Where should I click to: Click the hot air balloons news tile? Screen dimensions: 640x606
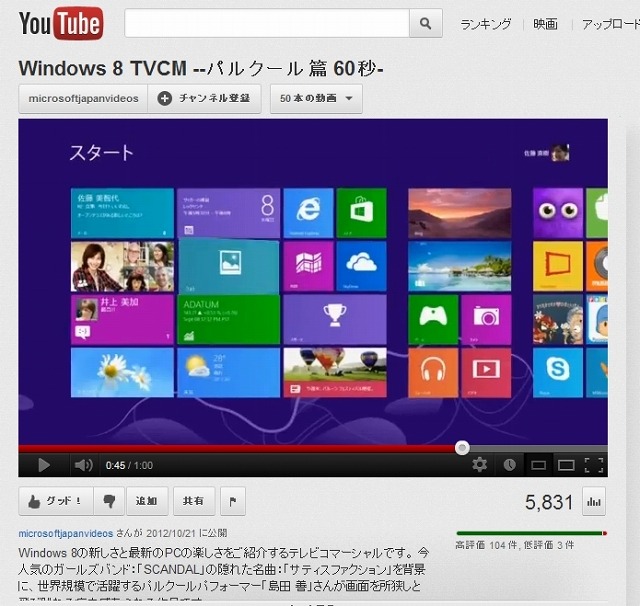335,373
